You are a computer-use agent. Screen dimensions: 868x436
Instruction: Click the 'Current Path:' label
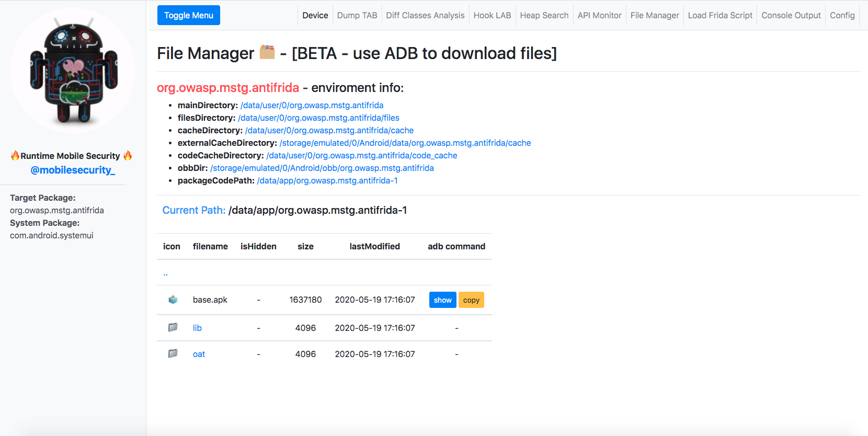pyautogui.click(x=194, y=210)
